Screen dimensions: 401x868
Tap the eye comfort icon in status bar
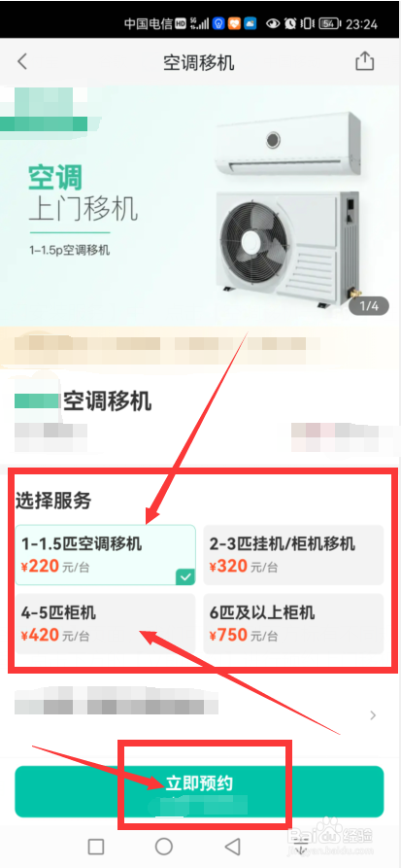pyautogui.click(x=272, y=23)
